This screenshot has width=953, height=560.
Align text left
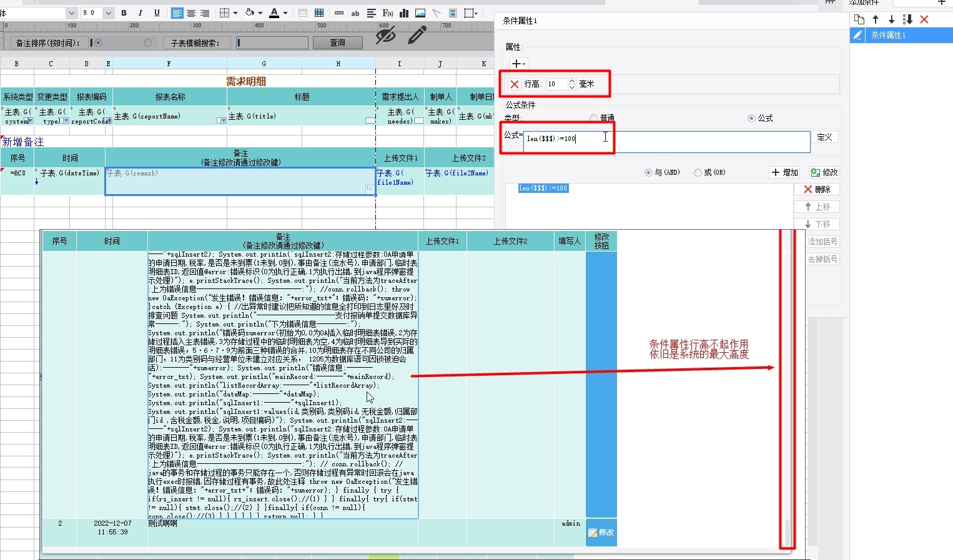pos(177,12)
